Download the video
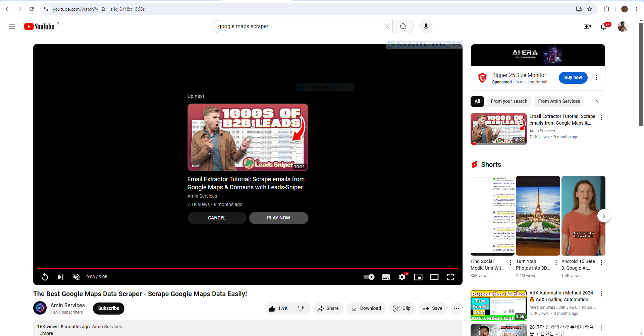 366,309
